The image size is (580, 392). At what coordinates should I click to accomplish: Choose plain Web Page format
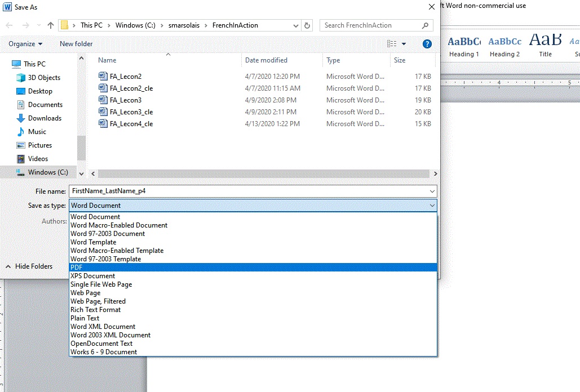pos(253,293)
